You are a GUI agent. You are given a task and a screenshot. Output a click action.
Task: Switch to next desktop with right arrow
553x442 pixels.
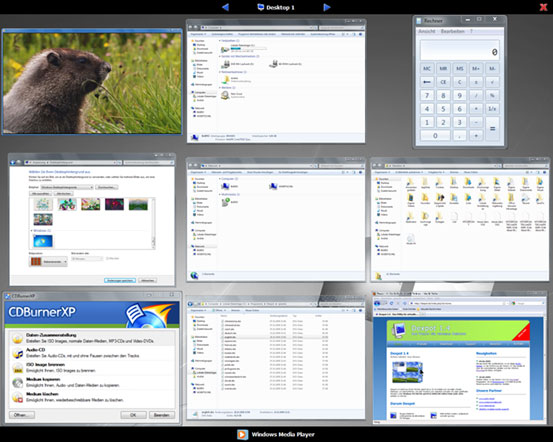pos(327,7)
